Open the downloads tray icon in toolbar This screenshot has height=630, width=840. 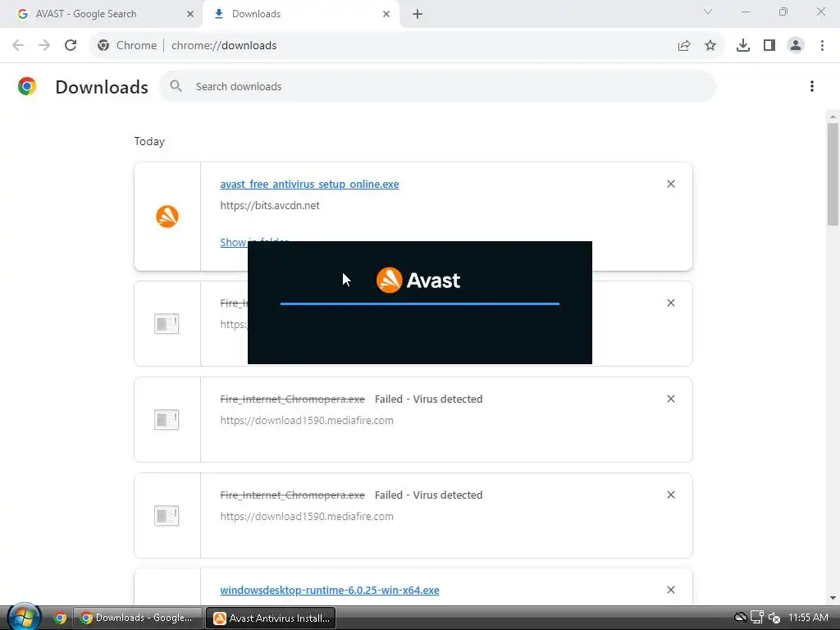point(743,46)
